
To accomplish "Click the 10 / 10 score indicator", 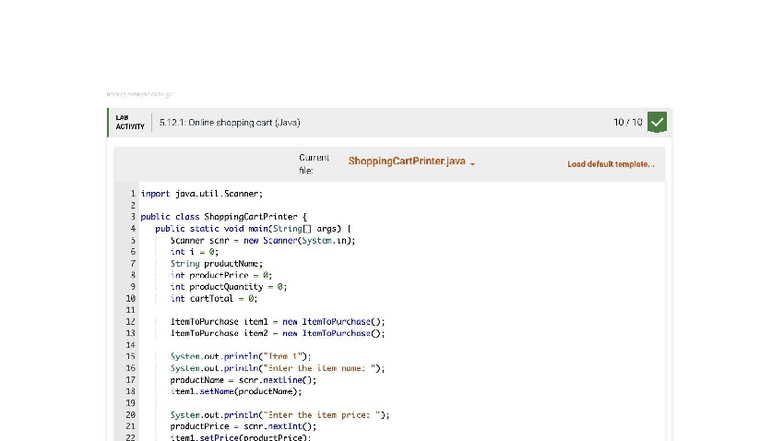I will point(627,122).
